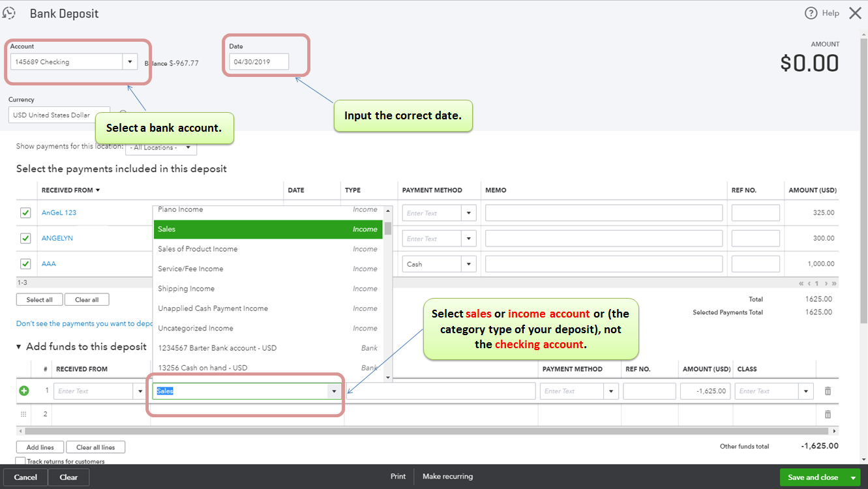Delete line 1 with the trash icon
Viewport: 868px width, 489px height.
[x=828, y=391]
